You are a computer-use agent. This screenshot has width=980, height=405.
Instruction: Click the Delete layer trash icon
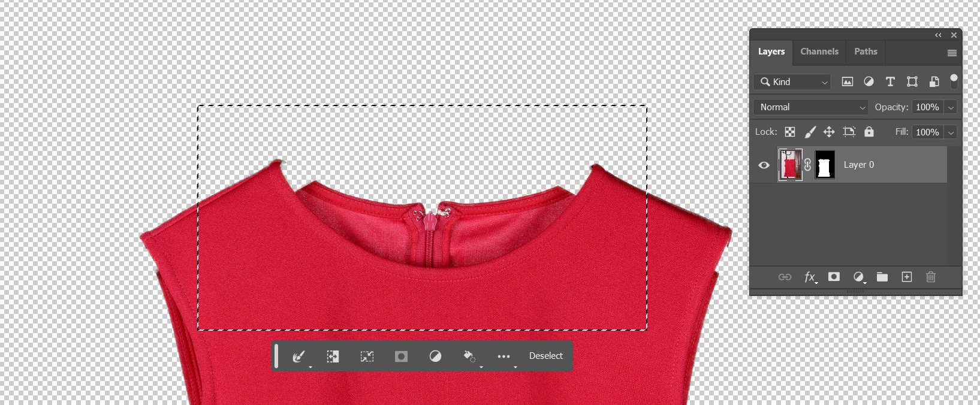coord(930,277)
